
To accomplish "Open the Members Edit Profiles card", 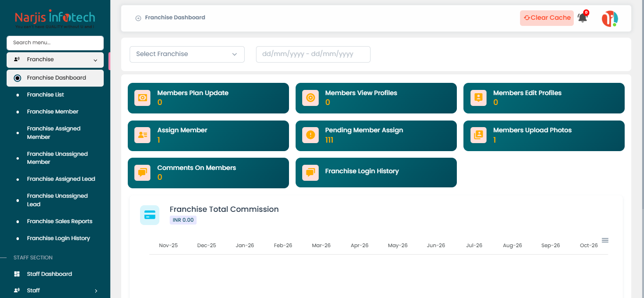I will 544,98.
